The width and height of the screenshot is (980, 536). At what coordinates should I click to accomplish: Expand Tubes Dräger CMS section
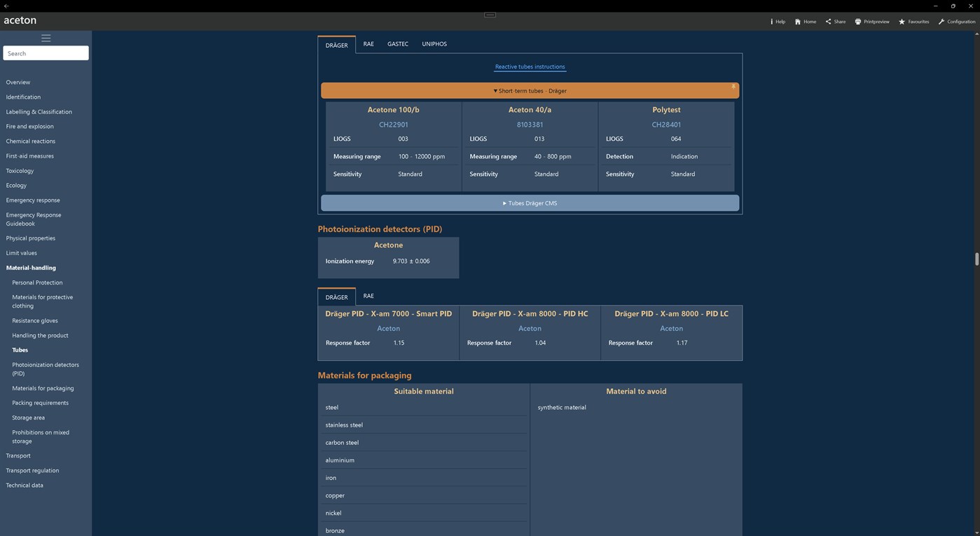coord(530,203)
